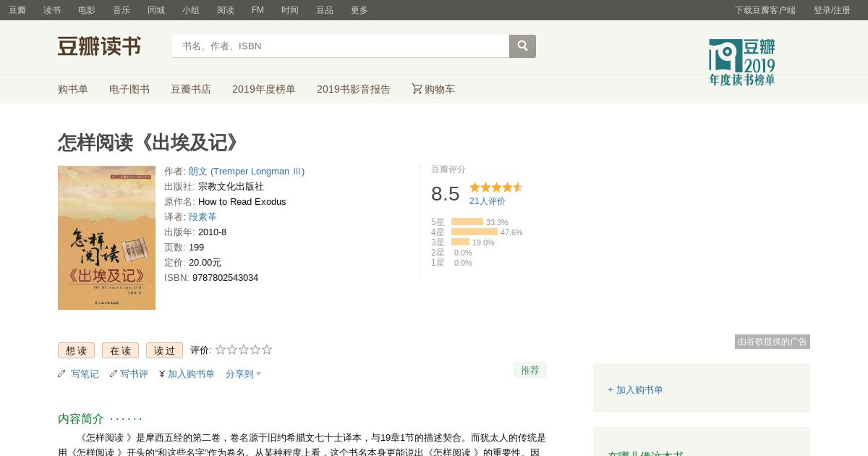The height and width of the screenshot is (456, 868).
Task: Click 登录/注册 link
Action: click(832, 10)
